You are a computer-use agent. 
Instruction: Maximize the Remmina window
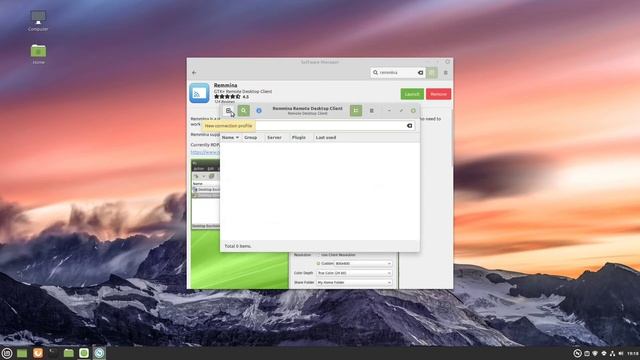[x=401, y=111]
